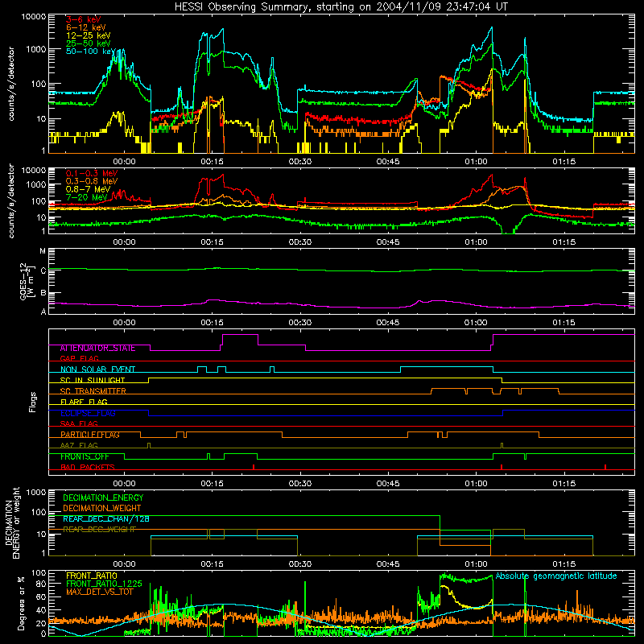644x644 pixels.
Task: Click the FRONT_RATIO legend label
Action: pos(92,576)
